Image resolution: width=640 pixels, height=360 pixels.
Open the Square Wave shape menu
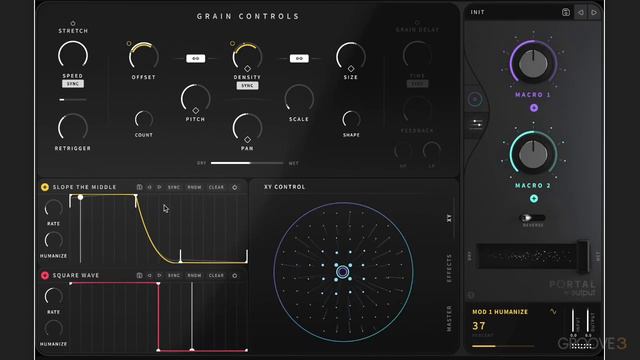(x=76, y=276)
